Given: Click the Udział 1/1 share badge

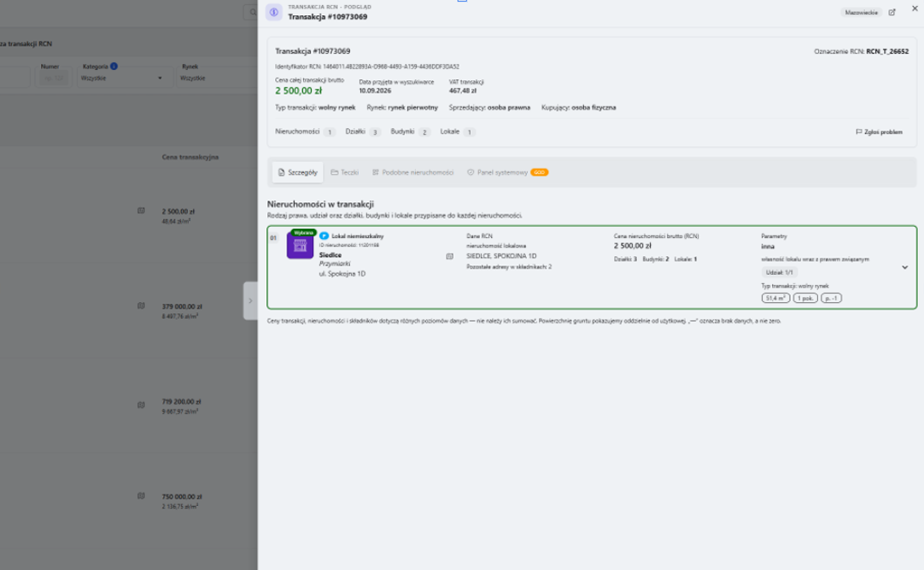Looking at the screenshot, I should pos(779,272).
